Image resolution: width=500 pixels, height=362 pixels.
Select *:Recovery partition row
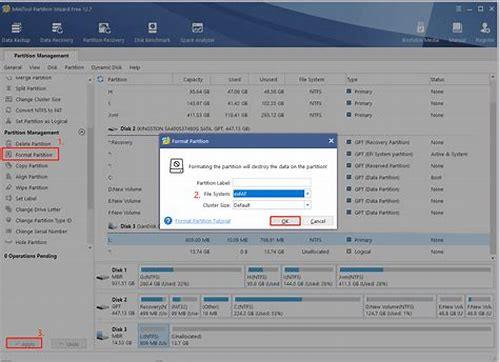tap(298, 142)
